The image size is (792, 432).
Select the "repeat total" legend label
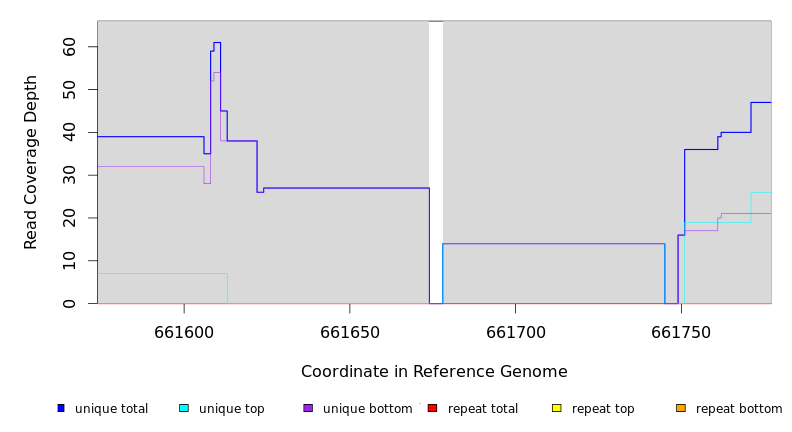pos(483,409)
